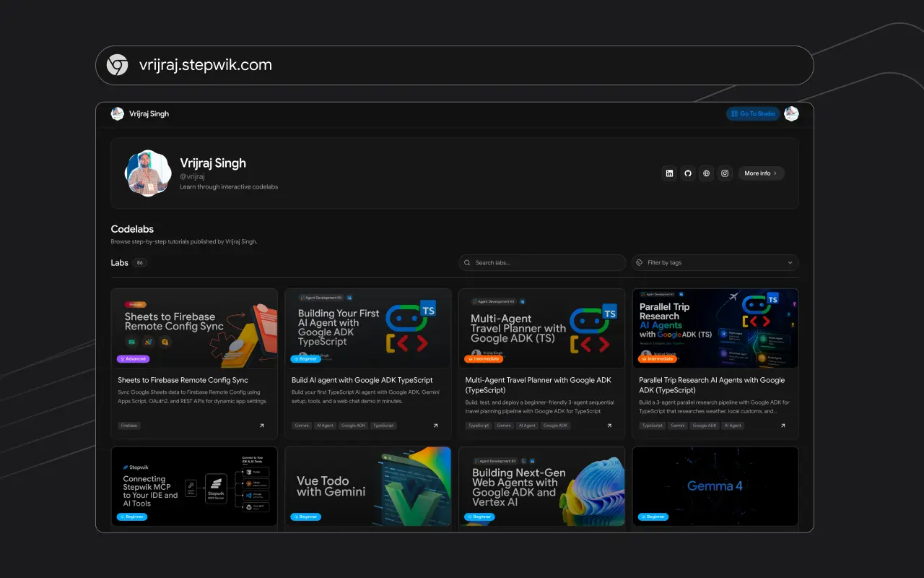
Task: Click the Building Your First AI Agent thumbnail
Action: coord(368,329)
